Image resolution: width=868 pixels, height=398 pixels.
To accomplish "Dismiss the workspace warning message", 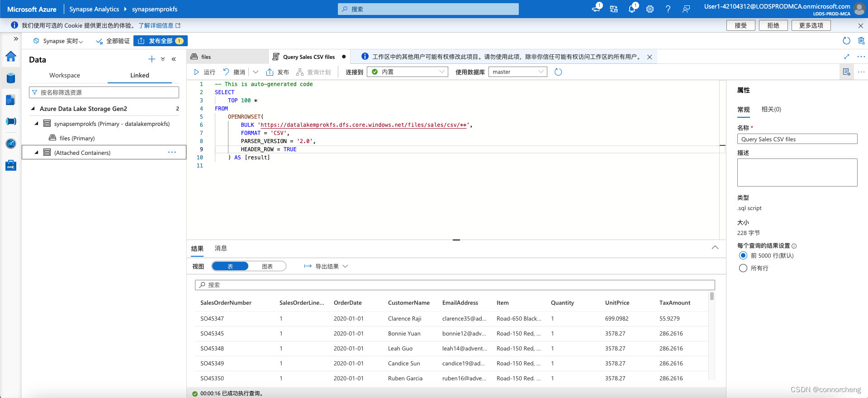I will click(x=650, y=57).
